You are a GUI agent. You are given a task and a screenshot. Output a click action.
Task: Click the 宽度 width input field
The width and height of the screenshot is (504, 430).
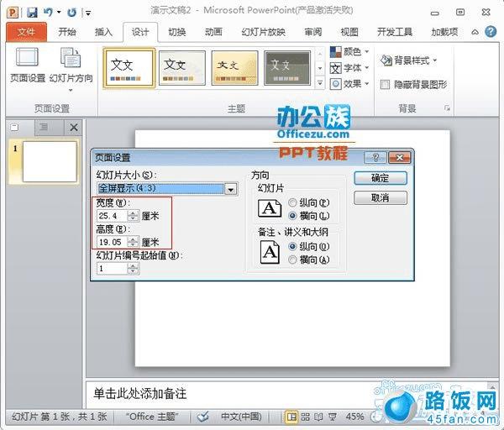click(x=112, y=216)
